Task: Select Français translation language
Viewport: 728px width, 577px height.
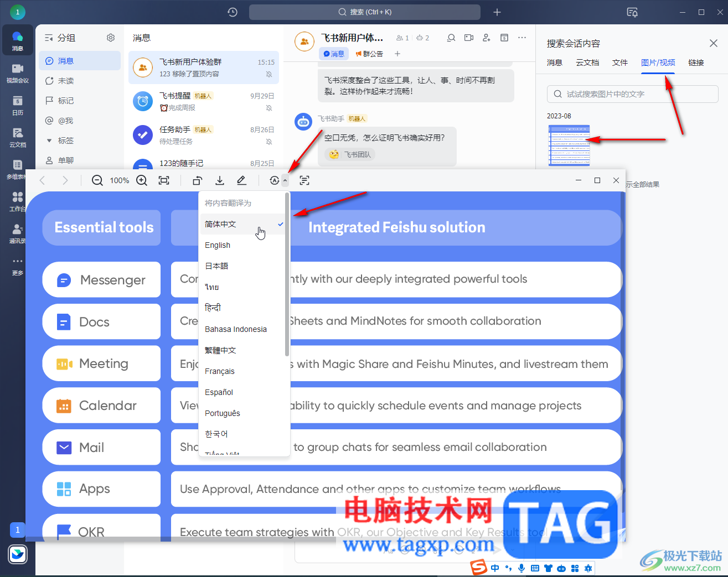Action: tap(242, 371)
